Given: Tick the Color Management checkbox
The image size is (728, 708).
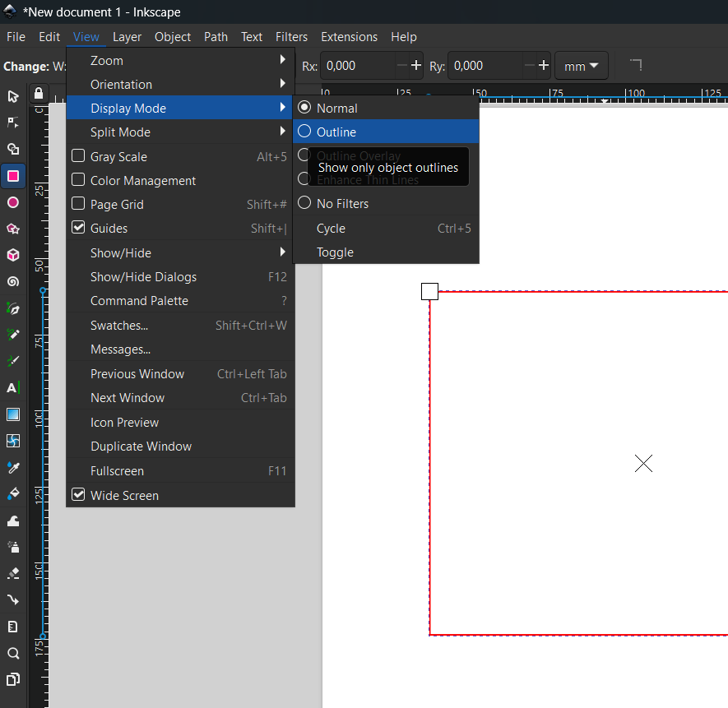Looking at the screenshot, I should pyautogui.click(x=78, y=179).
